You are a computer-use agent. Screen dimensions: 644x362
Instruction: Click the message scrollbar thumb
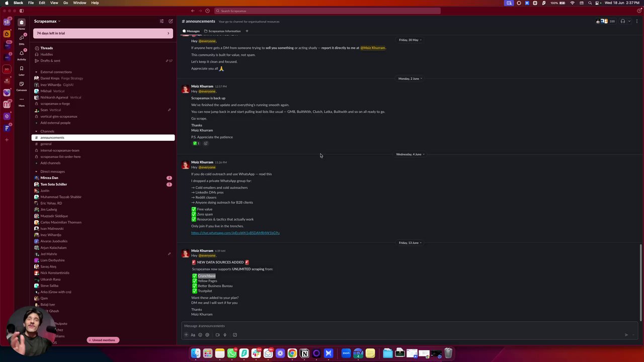click(640, 282)
